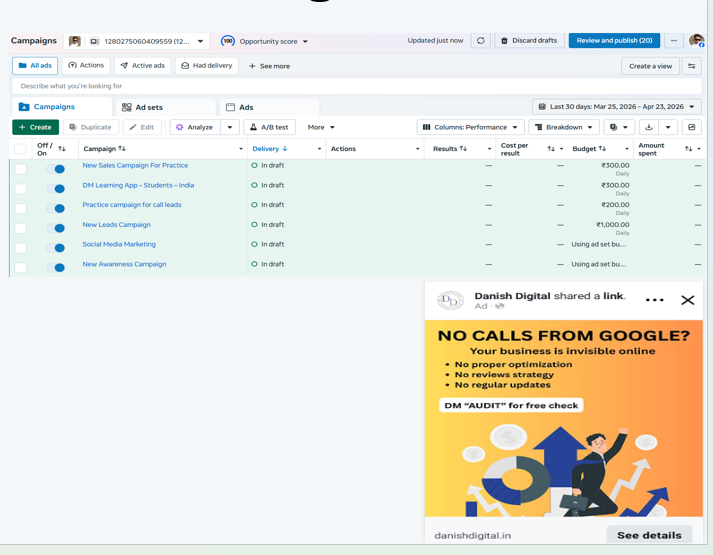Screen dimensions: 713x555
Task: Toggle the Social Media Marketing campaign switch
Action: tap(56, 248)
